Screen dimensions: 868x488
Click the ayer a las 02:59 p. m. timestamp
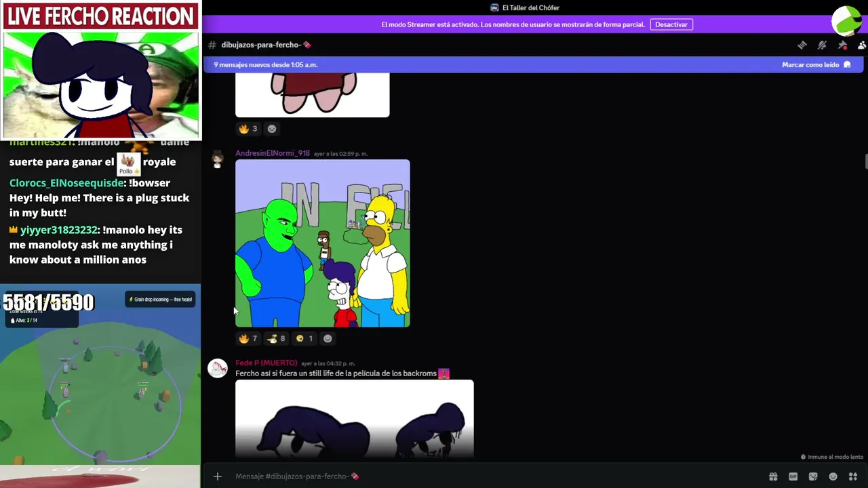pyautogui.click(x=341, y=154)
